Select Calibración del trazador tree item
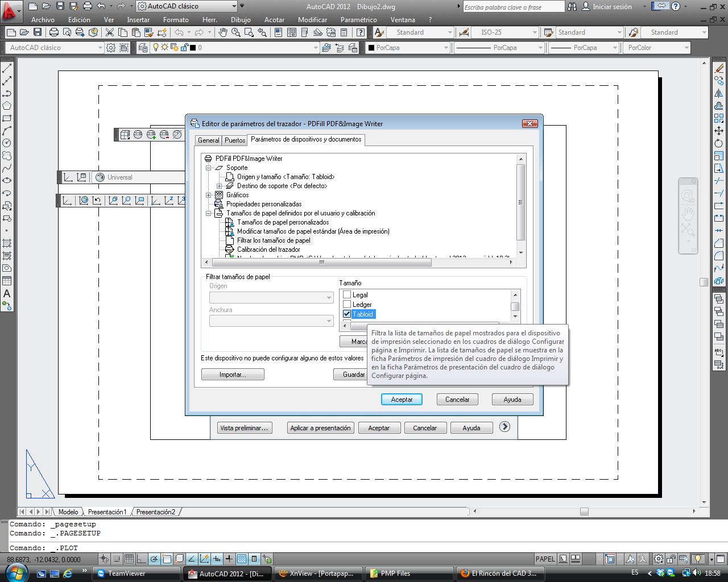 [268, 250]
